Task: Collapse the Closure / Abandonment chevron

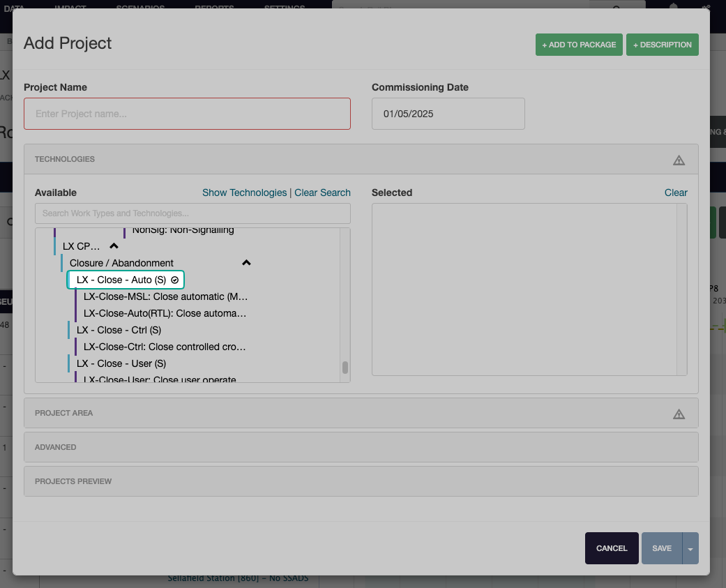Action: (246, 263)
